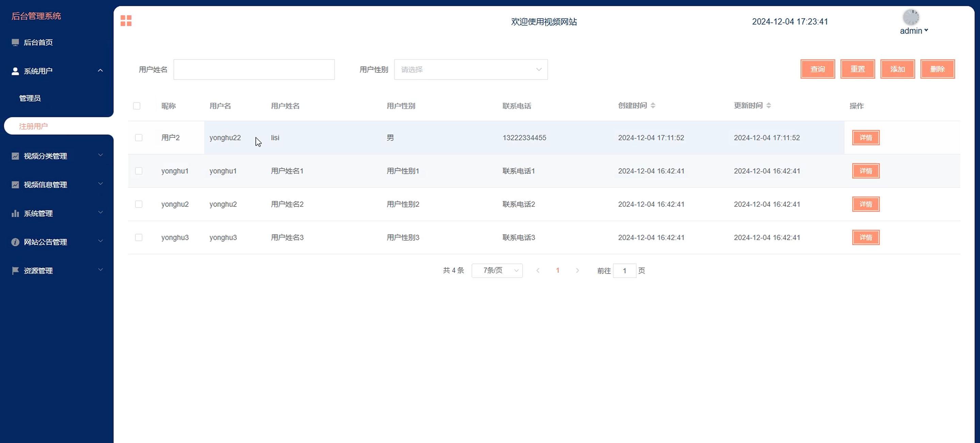Open 详情 for user yonghu2

[x=866, y=204]
